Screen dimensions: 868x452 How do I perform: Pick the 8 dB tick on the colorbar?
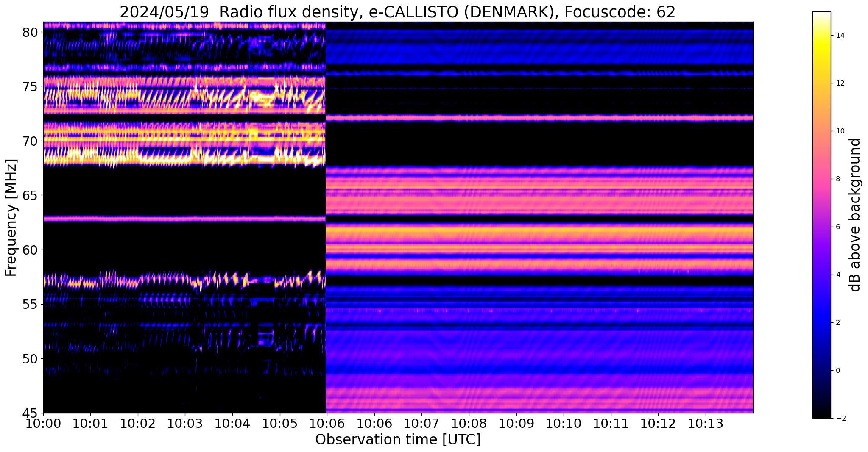837,179
